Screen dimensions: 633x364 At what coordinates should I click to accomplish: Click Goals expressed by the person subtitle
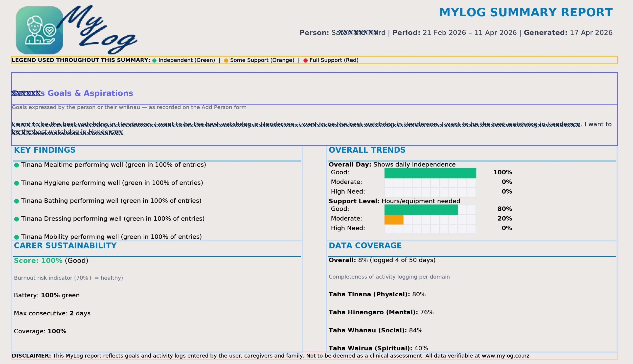129,107
